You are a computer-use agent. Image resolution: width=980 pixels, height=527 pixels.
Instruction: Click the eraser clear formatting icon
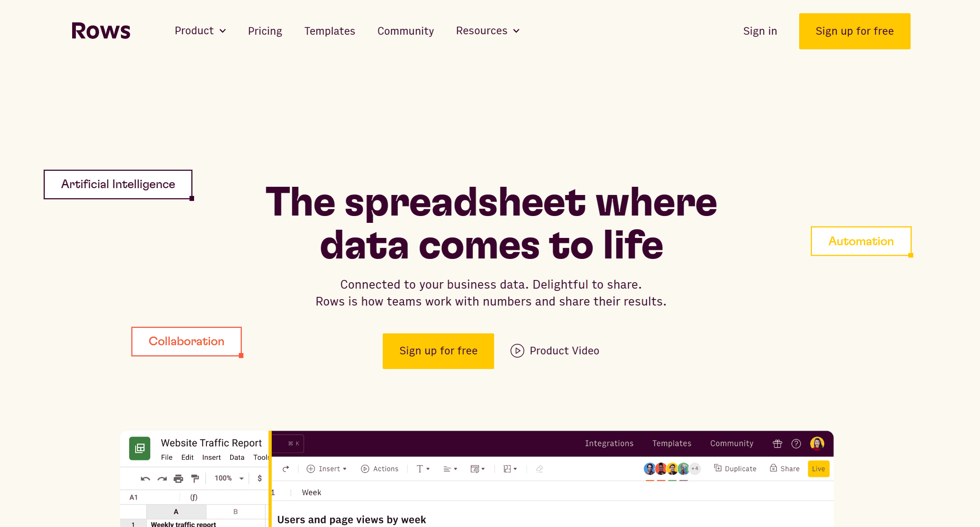pyautogui.click(x=539, y=469)
